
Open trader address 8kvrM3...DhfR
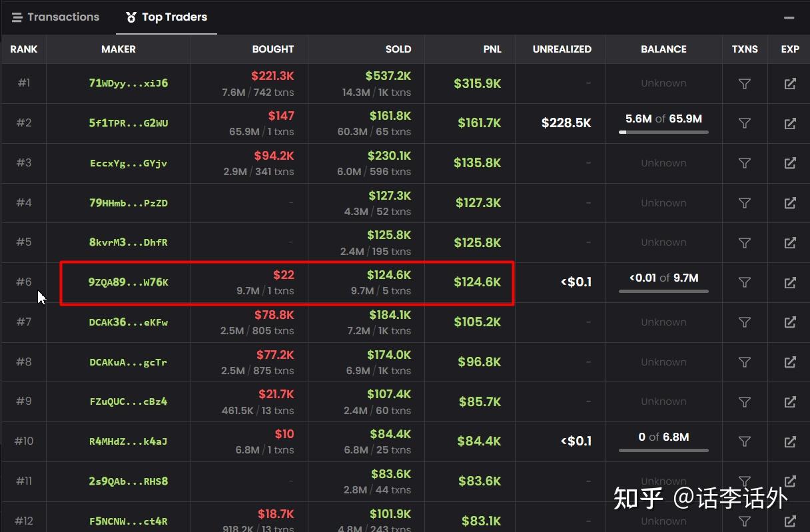[x=118, y=242]
